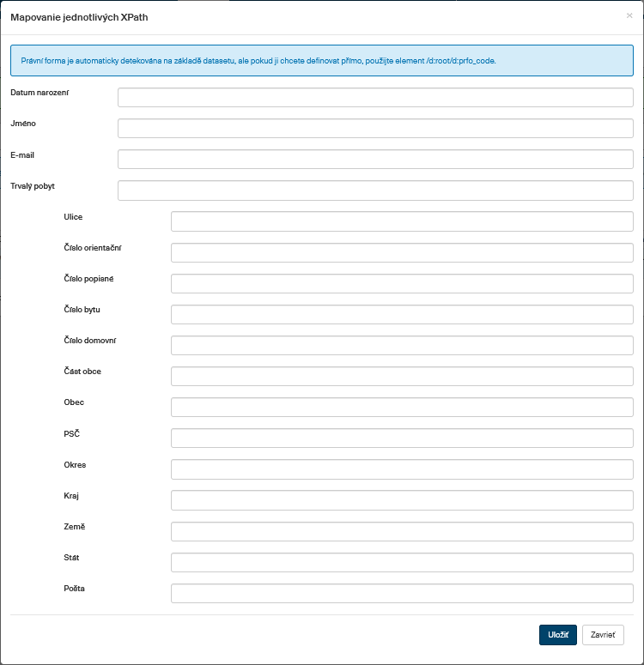Select the Číslo domovní input field

click(402, 345)
